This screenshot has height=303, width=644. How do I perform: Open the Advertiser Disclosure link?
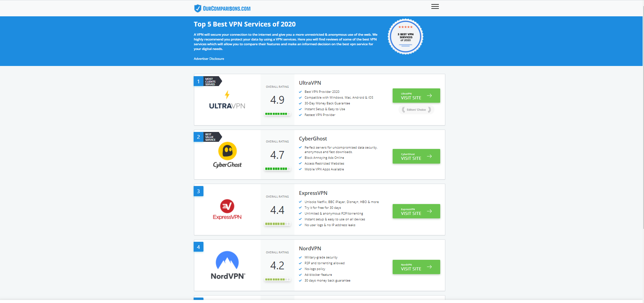pyautogui.click(x=209, y=59)
